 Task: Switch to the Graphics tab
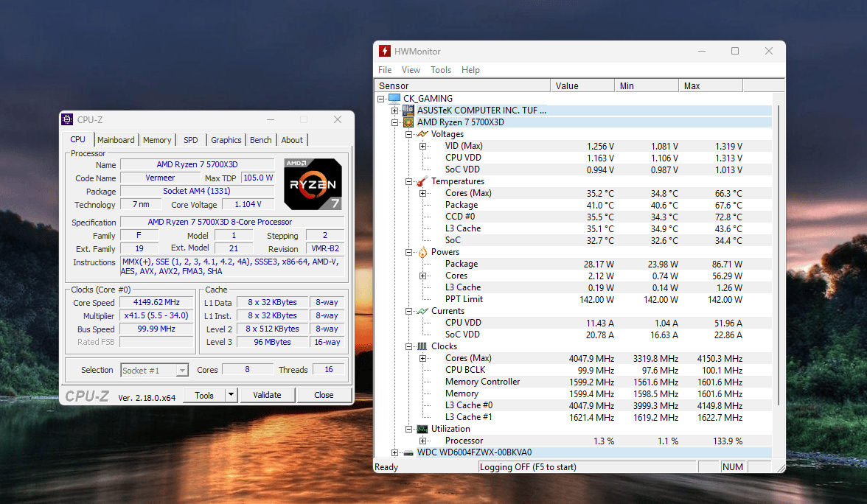coord(226,140)
